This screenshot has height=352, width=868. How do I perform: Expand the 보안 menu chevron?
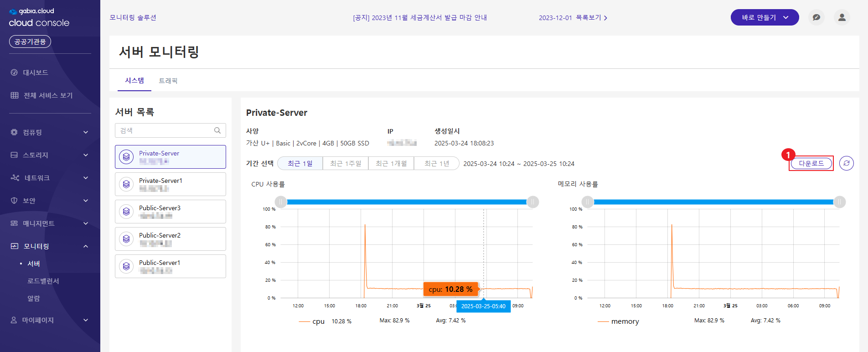coord(86,201)
